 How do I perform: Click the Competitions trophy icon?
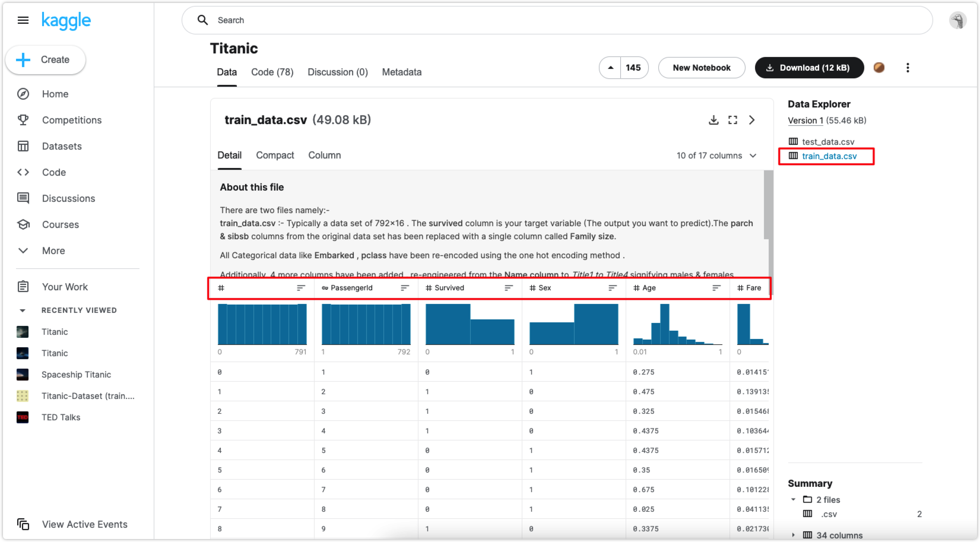coord(23,120)
